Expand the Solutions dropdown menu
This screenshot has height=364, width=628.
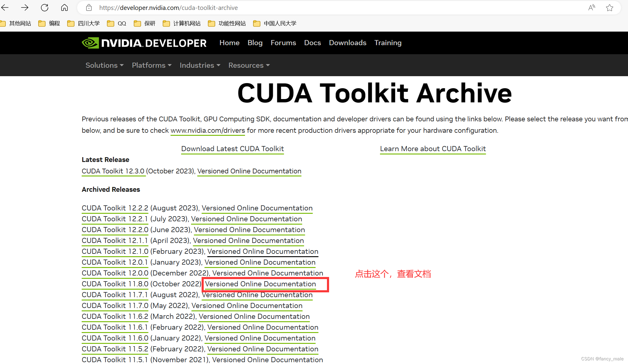(105, 65)
